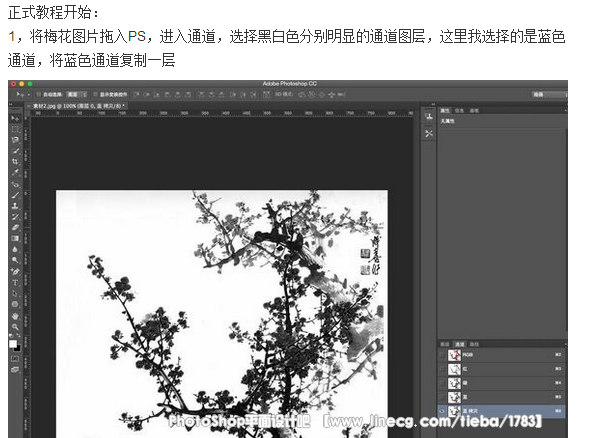The width and height of the screenshot is (592, 438).
Task: Click the background color swatch
Action: [17, 348]
